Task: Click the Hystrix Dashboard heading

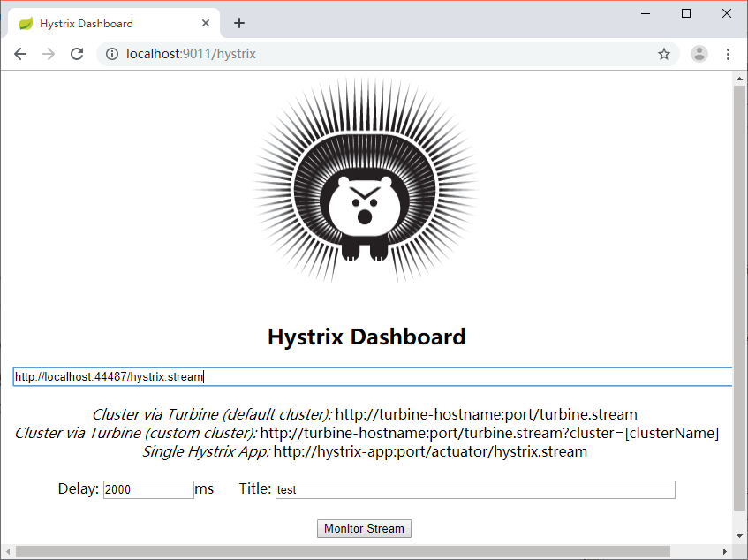Action: tap(366, 337)
